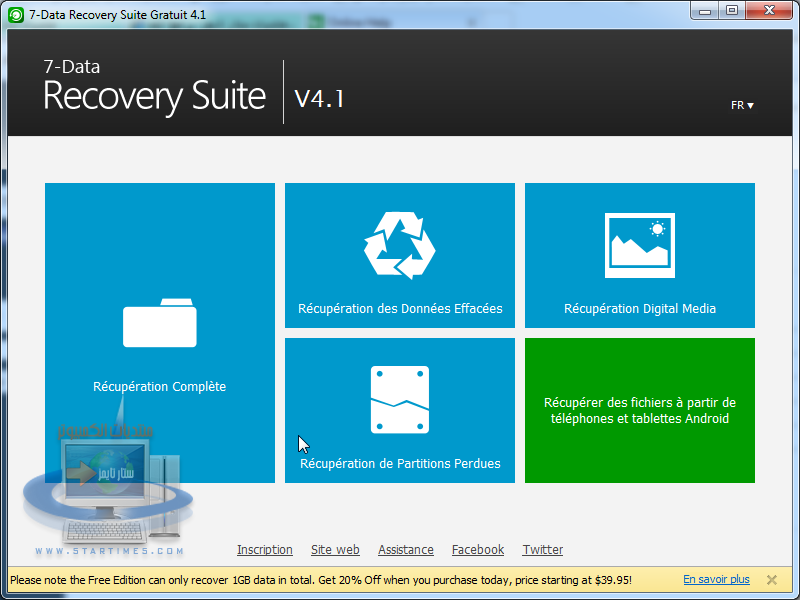
Task: Open the FR language dropdown
Action: coord(742,105)
